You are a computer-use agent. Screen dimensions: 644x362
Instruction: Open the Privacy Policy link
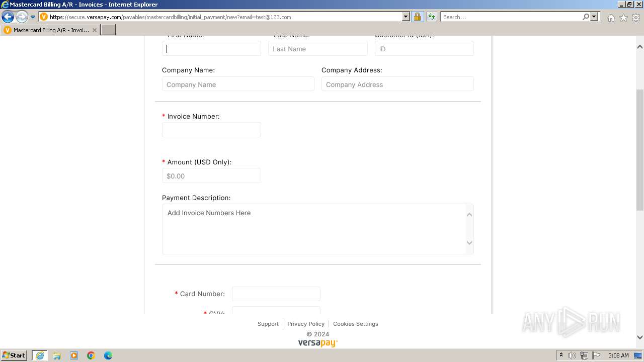click(306, 324)
